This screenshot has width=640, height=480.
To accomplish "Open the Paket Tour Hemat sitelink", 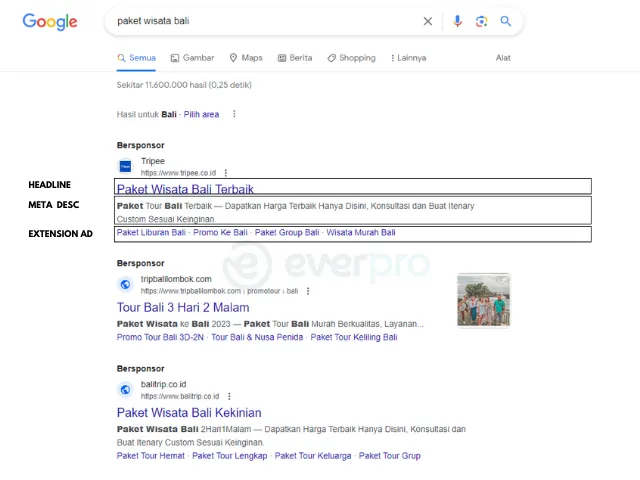I will (151, 456).
